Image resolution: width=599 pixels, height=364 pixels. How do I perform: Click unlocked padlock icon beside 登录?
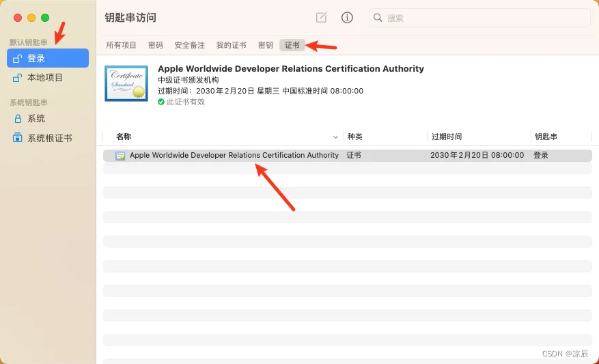click(x=17, y=59)
